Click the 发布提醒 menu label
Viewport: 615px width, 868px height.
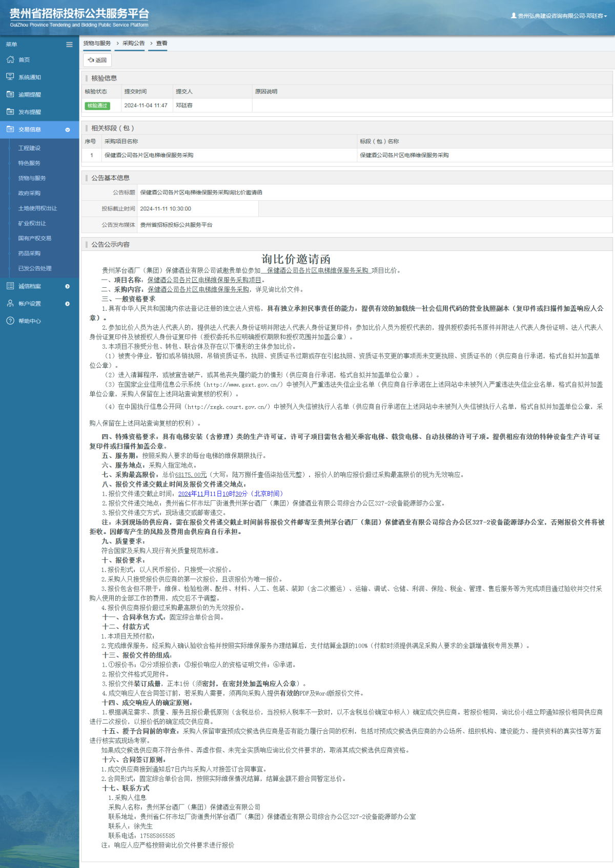click(x=30, y=112)
